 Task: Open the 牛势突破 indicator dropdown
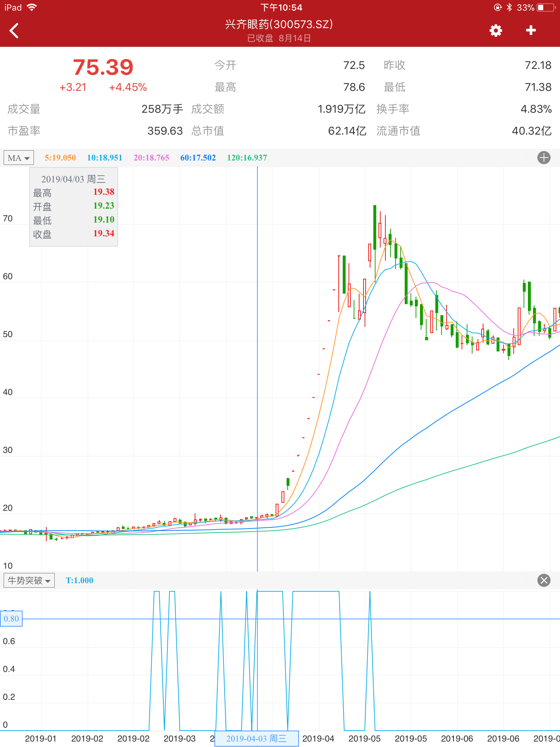[29, 580]
